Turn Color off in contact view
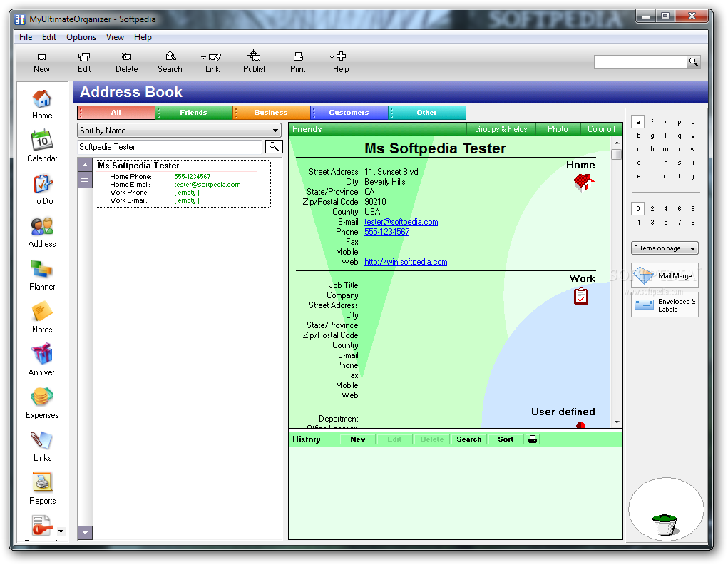728x565 pixels. point(601,129)
